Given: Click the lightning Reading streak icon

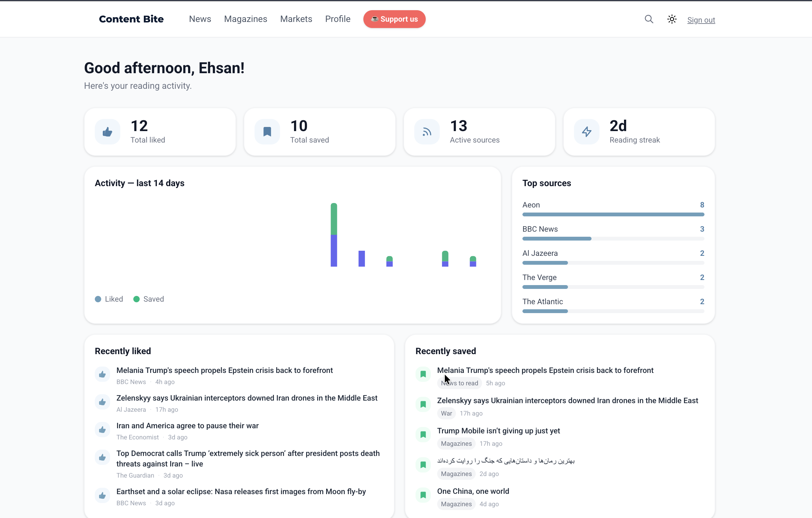Looking at the screenshot, I should click(586, 131).
